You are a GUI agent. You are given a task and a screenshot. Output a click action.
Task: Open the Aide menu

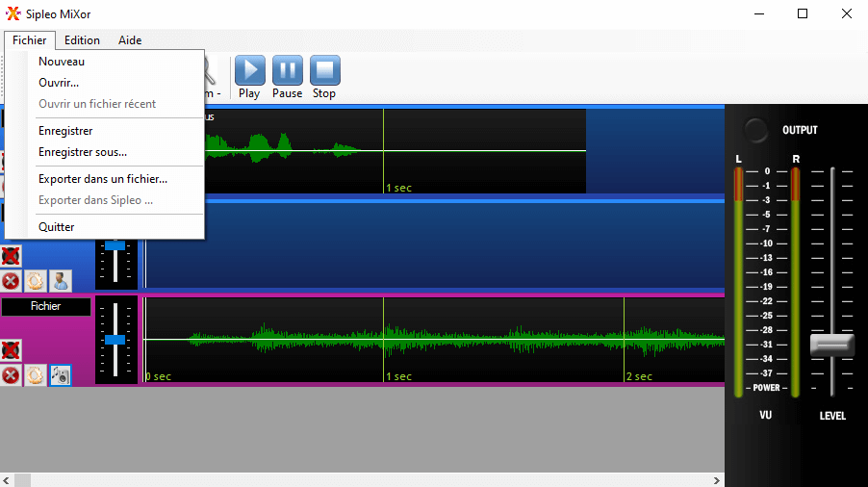point(130,39)
